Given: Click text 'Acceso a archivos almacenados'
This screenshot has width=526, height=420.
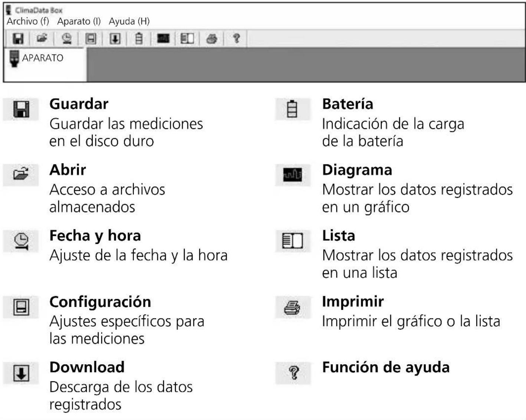Looking at the screenshot, I should click(107, 198).
